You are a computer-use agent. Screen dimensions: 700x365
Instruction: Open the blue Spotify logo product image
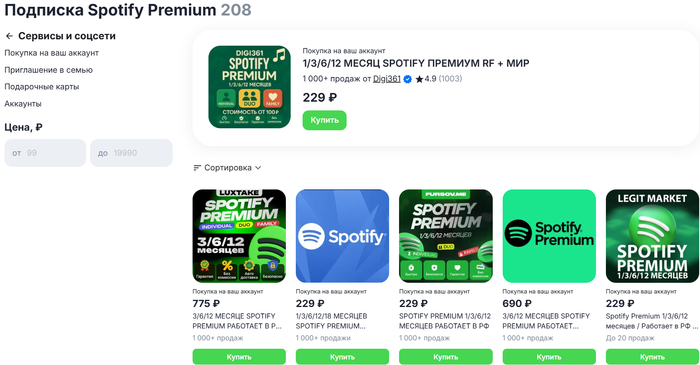coord(342,236)
